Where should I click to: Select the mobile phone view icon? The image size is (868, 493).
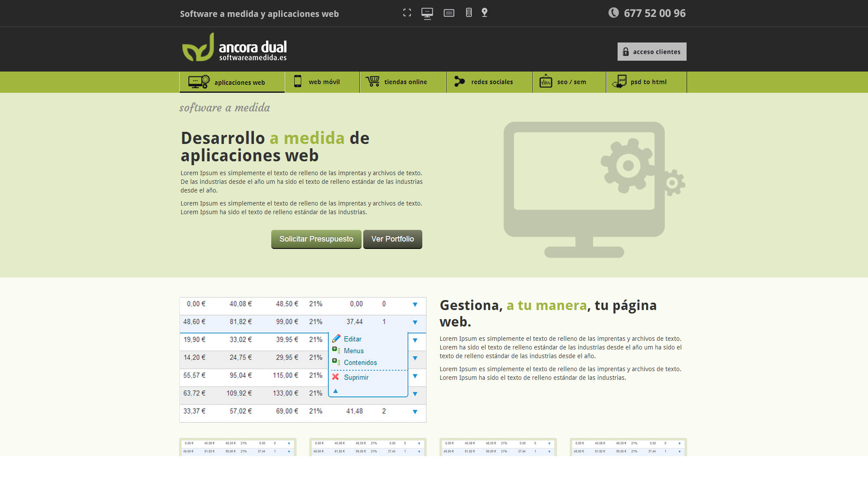coord(469,13)
